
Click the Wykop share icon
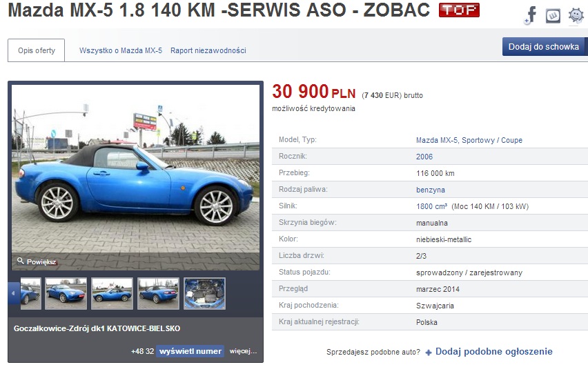pyautogui.click(x=553, y=16)
